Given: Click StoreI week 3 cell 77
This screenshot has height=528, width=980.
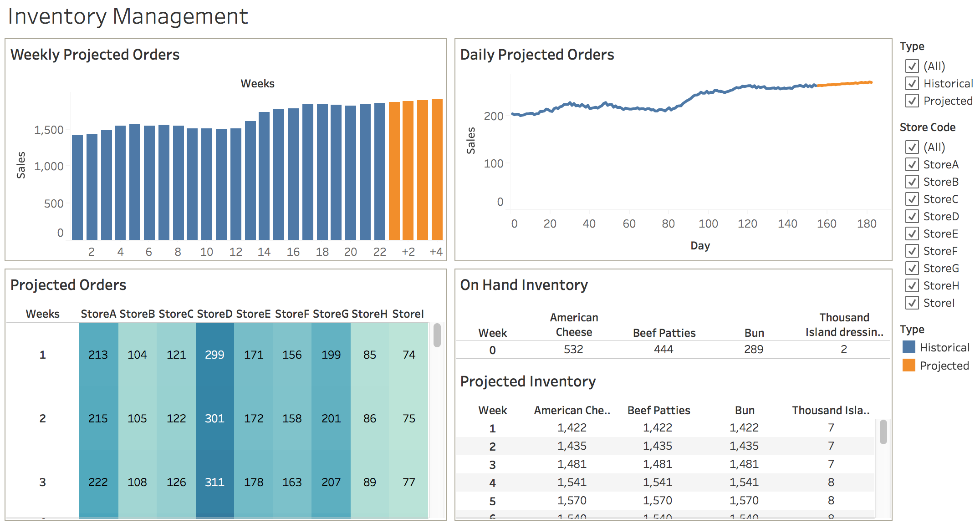Looking at the screenshot, I should [409, 482].
